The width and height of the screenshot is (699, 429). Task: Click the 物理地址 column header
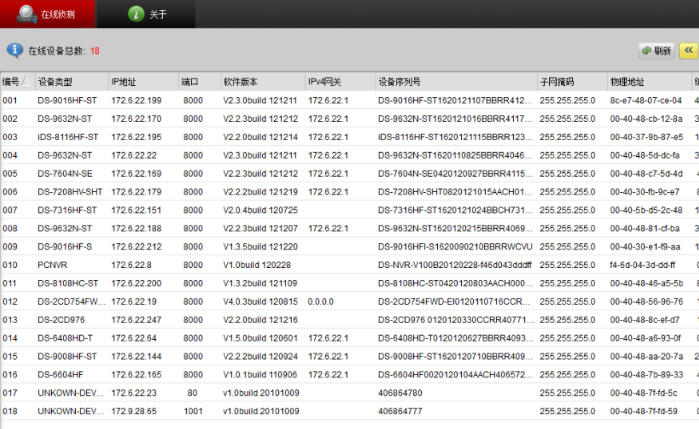648,82
